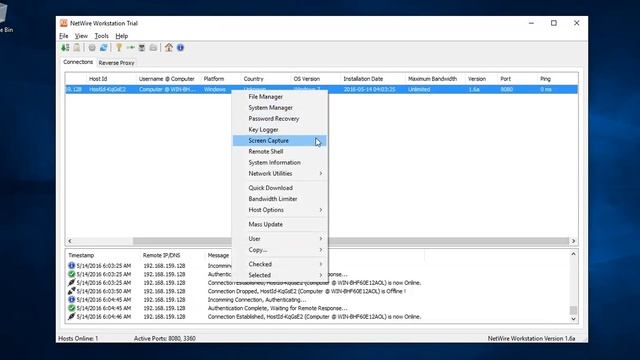The height and width of the screenshot is (360, 640).
Task: Choose File Manager from the context menu
Action: 280,97
